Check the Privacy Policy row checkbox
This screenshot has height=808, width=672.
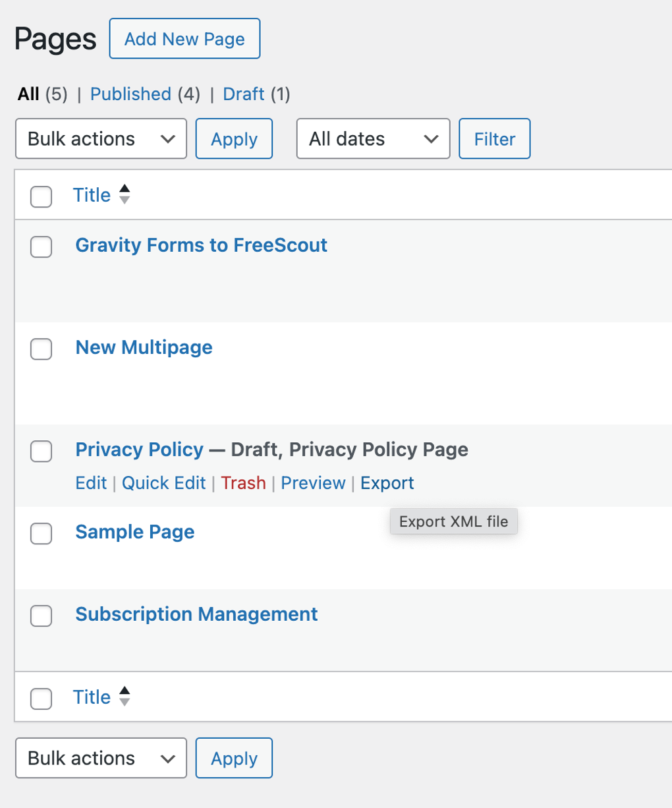[x=41, y=451]
